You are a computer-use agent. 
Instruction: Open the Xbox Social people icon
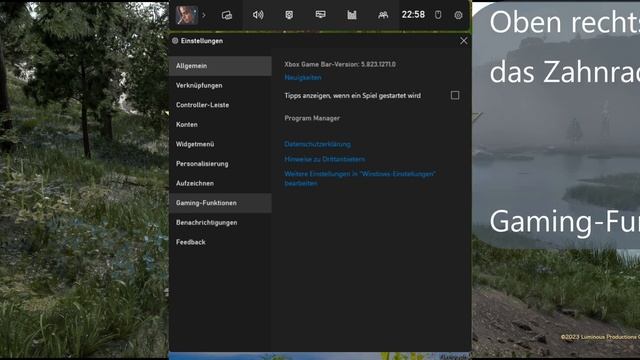pos(383,15)
